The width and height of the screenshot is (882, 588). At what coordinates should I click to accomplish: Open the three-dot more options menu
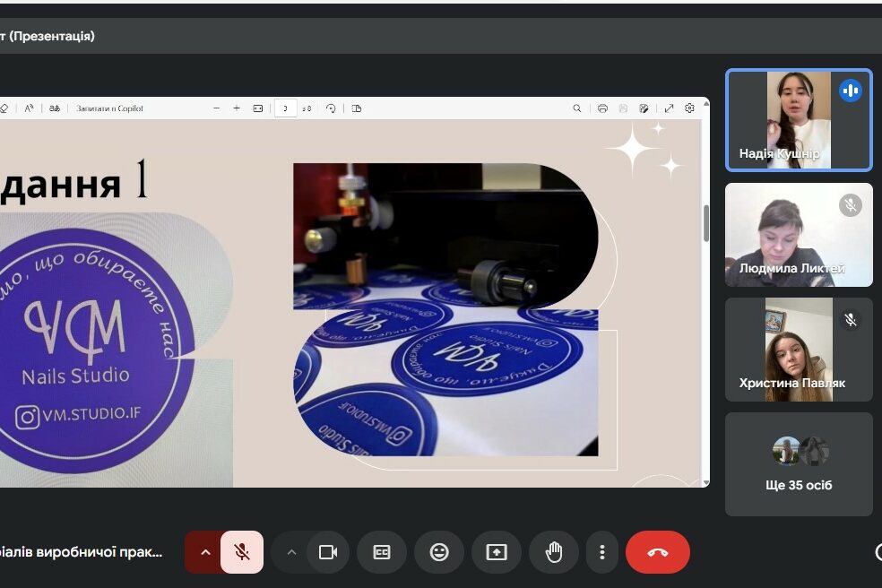click(602, 552)
